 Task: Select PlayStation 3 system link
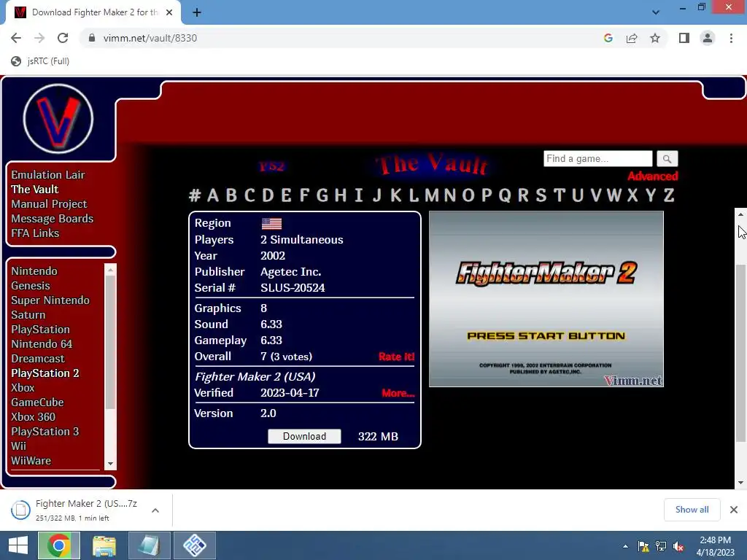pos(45,432)
